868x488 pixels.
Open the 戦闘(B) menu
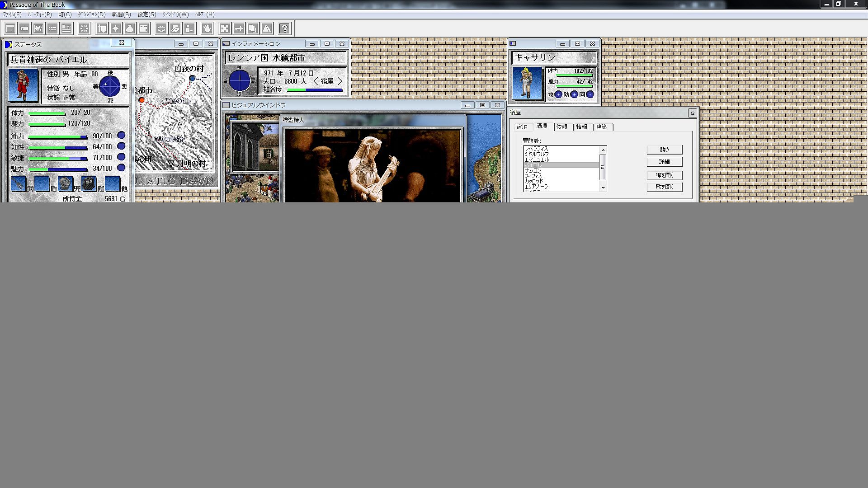coord(121,14)
